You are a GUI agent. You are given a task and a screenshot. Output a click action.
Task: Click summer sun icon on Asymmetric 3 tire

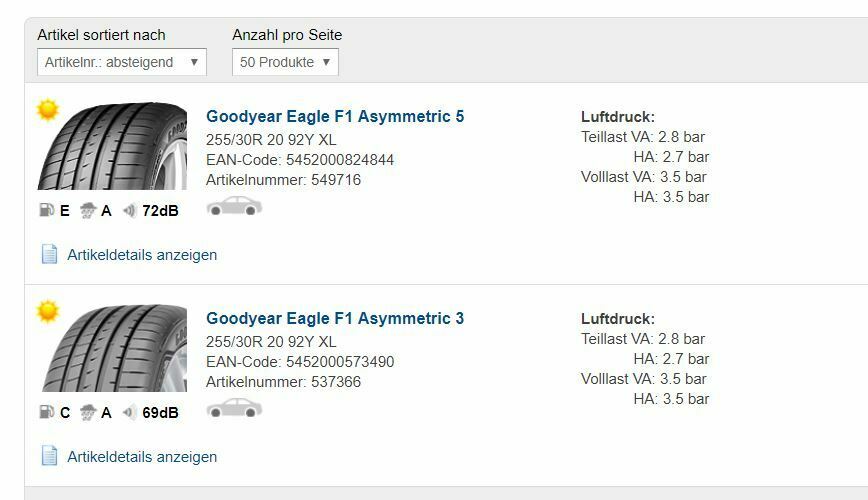point(47,312)
